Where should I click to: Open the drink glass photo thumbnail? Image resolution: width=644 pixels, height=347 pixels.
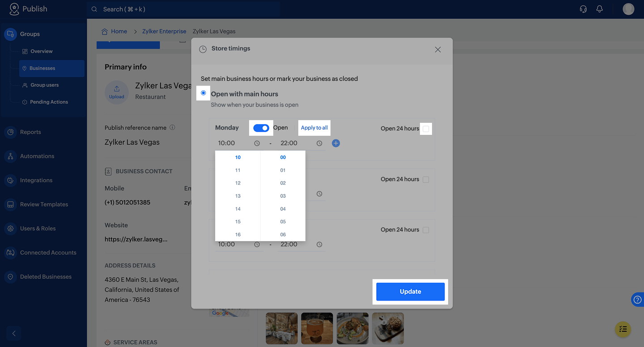(317, 328)
